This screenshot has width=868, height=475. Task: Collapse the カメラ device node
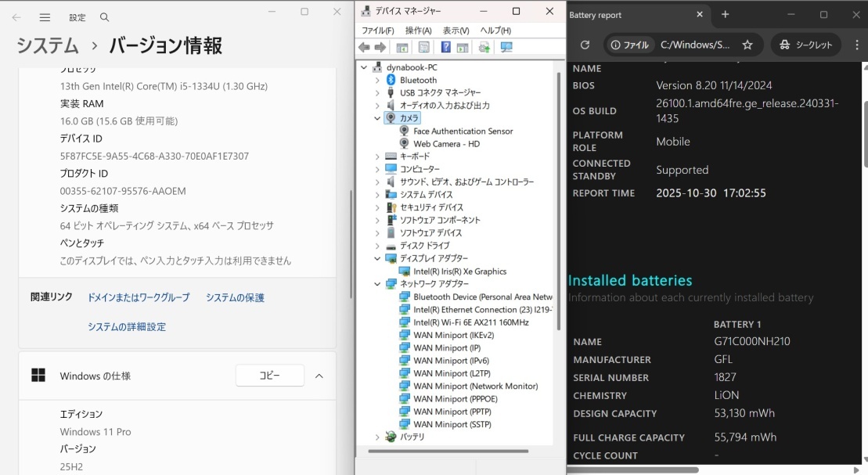[376, 118]
